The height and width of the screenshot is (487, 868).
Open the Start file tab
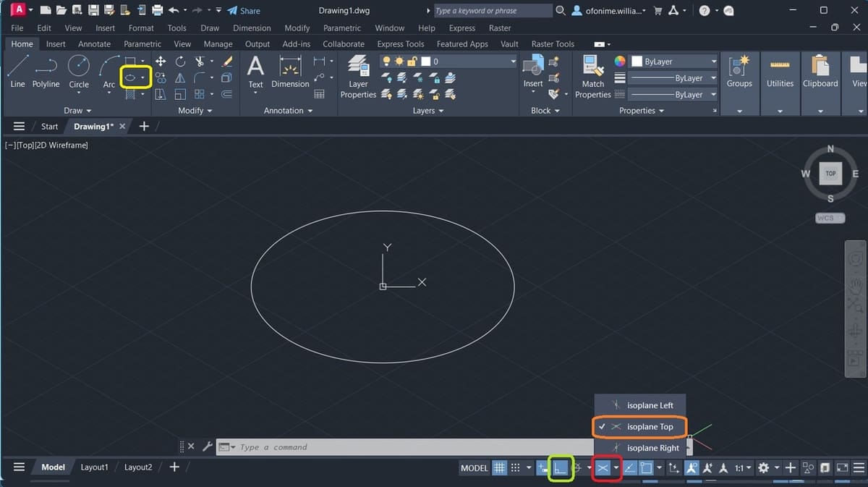[49, 126]
